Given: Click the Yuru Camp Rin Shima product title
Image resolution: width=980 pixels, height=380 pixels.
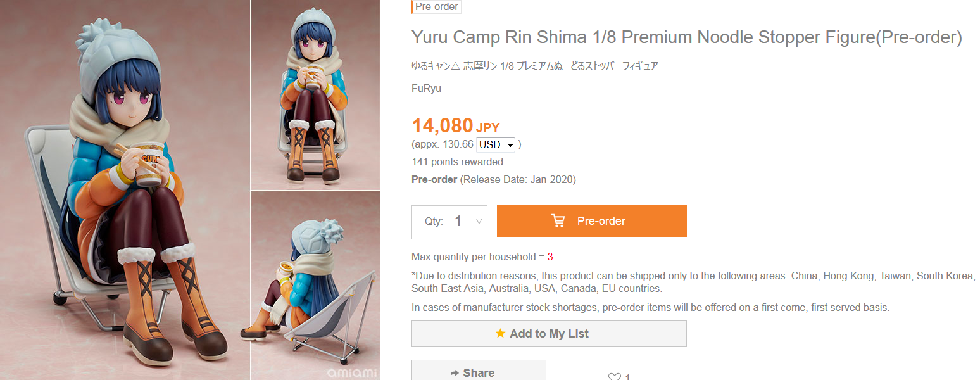Looking at the screenshot, I should coord(686,37).
